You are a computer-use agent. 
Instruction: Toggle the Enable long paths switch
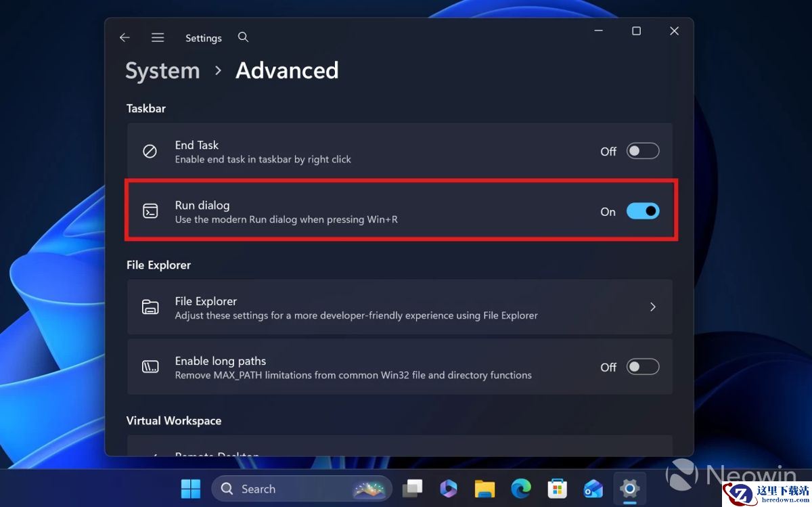pyautogui.click(x=643, y=367)
